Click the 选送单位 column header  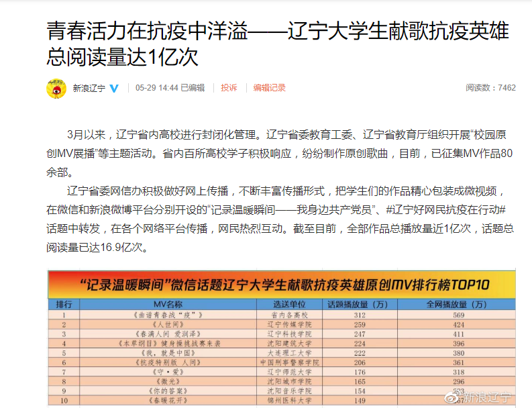[290, 303]
